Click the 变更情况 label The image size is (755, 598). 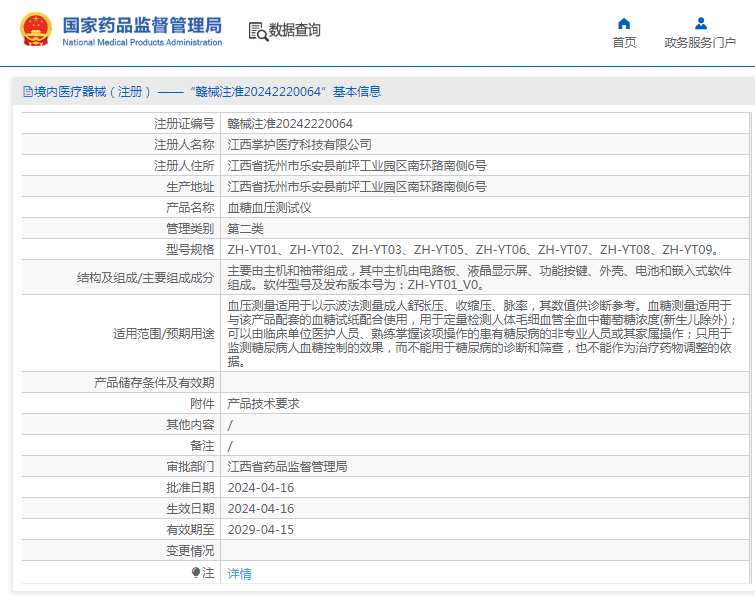(190, 551)
